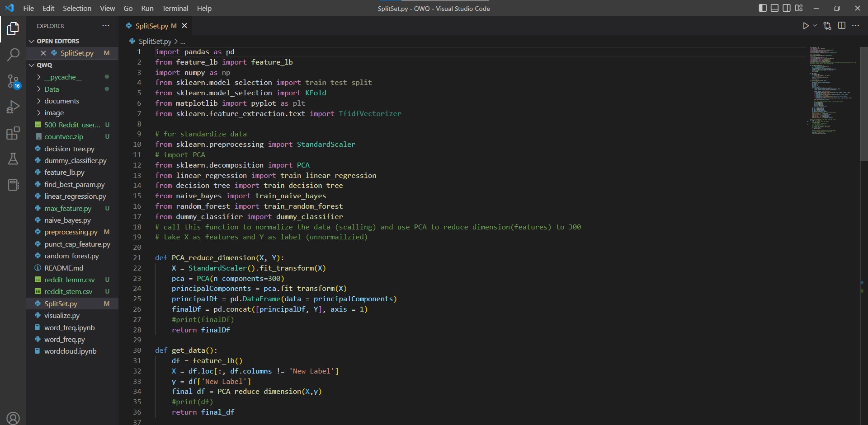
Task: Open Run and Debug view
Action: [13, 107]
